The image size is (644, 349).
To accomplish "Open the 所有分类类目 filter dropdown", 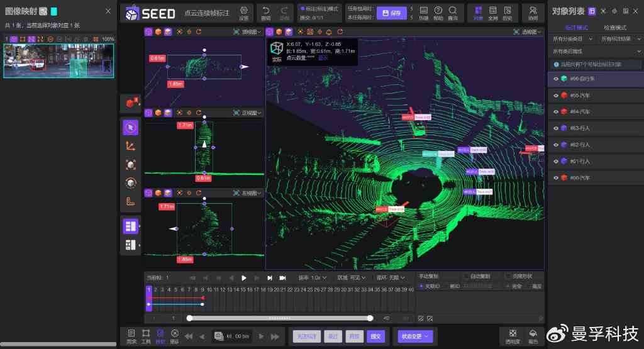I will (572, 38).
